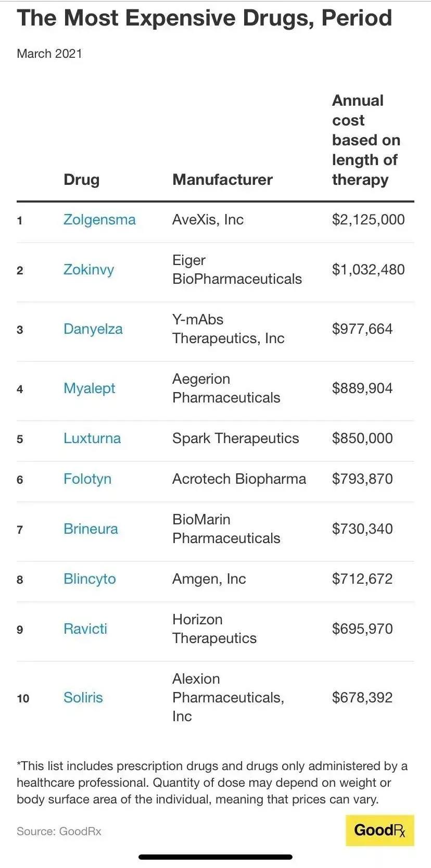Click the Source: GoodRx text
This screenshot has width=431, height=868.
point(59,831)
